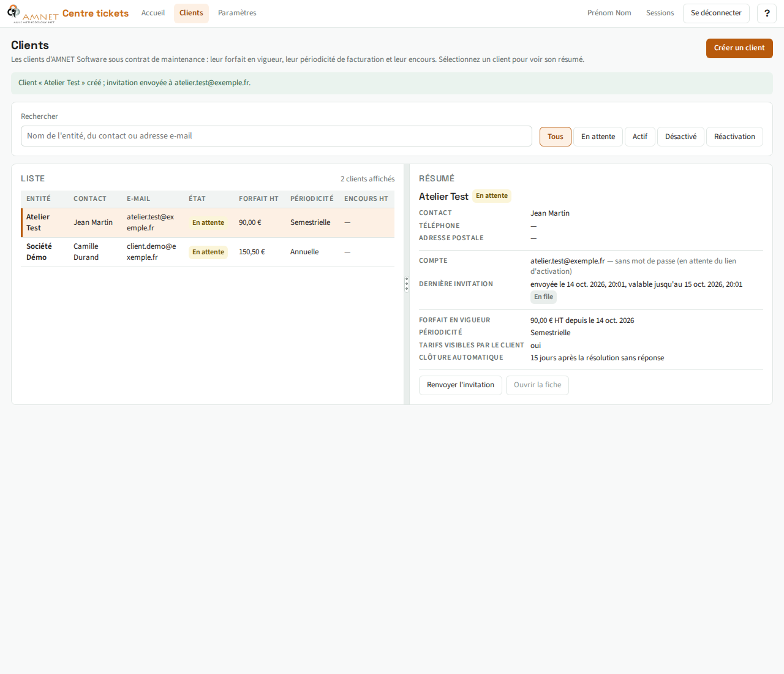Viewport: 784px width, 674px height.
Task: Open the Prénom Nom profile link
Action: click(x=609, y=13)
